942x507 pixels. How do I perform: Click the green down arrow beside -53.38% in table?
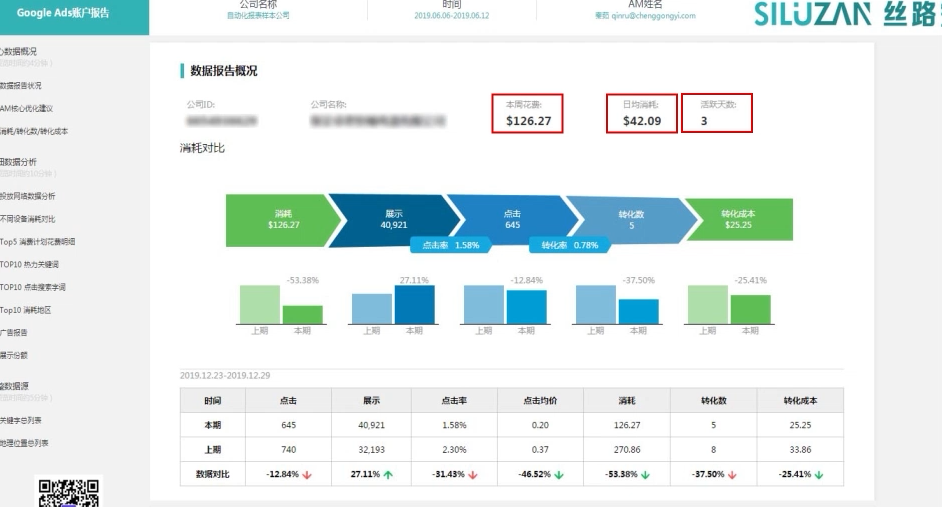(645, 475)
